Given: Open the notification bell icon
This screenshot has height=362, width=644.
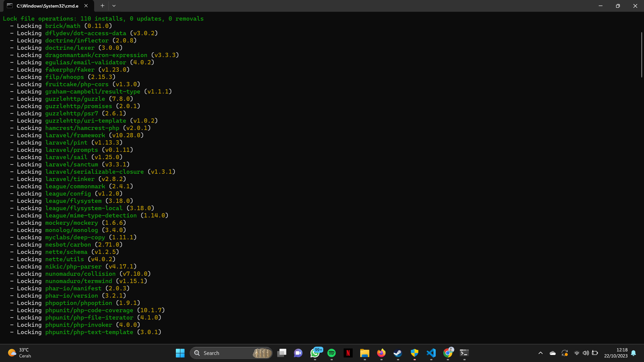Looking at the screenshot, I should (x=634, y=353).
